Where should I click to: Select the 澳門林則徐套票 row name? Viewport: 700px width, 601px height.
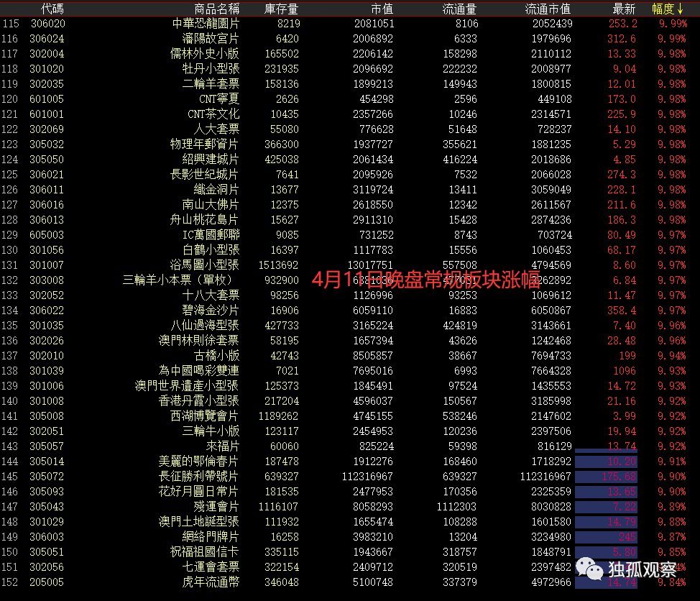click(198, 341)
